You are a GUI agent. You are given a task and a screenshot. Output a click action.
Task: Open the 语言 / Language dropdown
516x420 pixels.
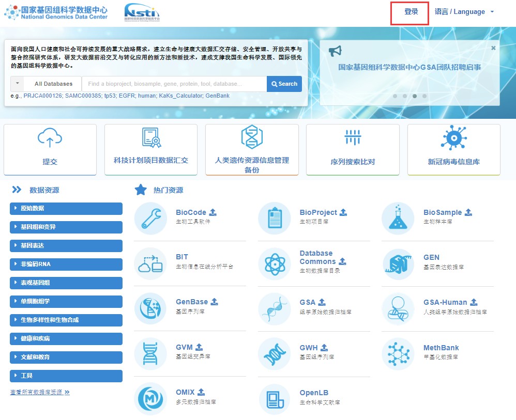[x=464, y=12]
